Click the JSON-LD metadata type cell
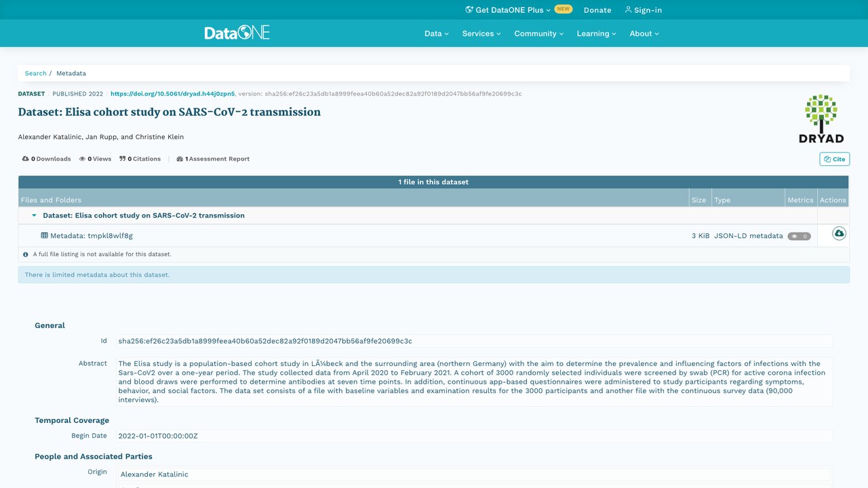The width and height of the screenshot is (868, 488). [749, 236]
